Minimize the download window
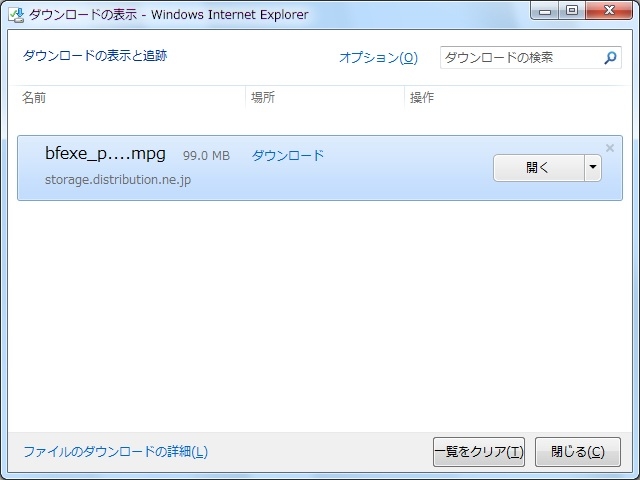Image resolution: width=640 pixels, height=480 pixels. click(x=545, y=11)
